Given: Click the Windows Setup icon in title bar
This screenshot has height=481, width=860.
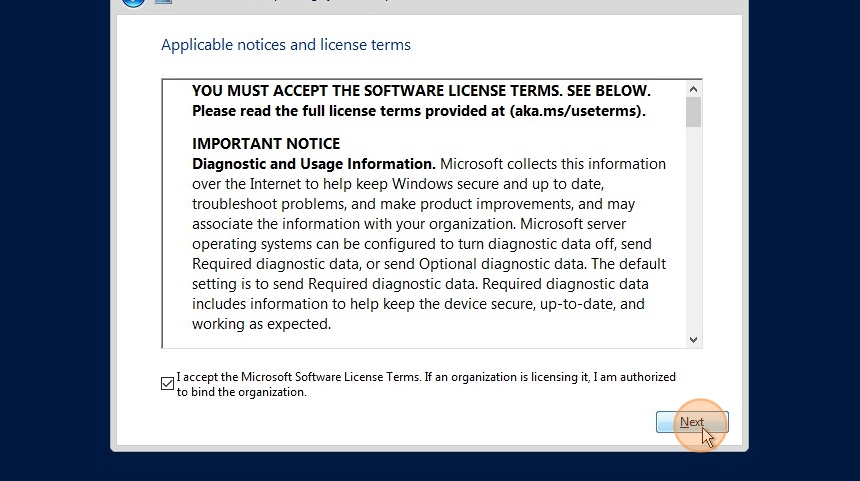Looking at the screenshot, I should click(163, 2).
